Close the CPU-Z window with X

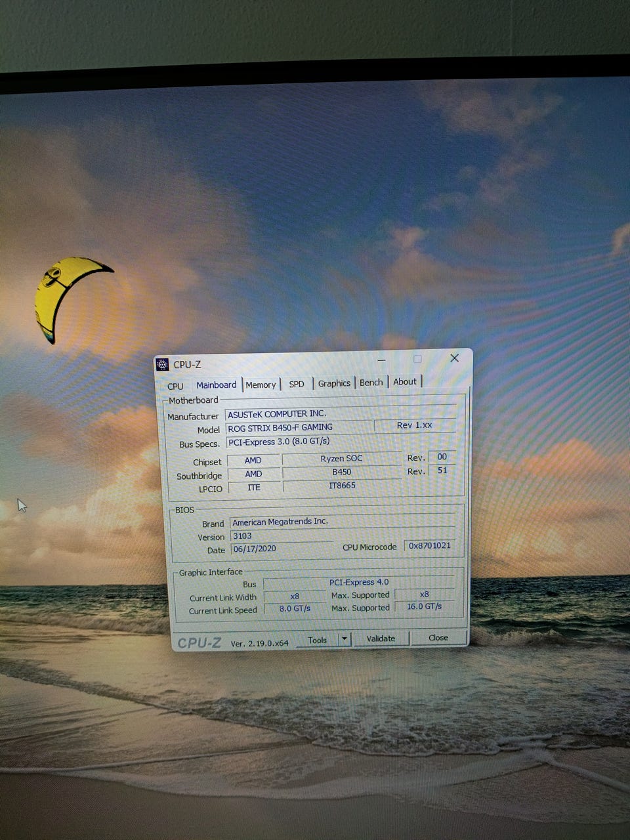pyautogui.click(x=454, y=358)
